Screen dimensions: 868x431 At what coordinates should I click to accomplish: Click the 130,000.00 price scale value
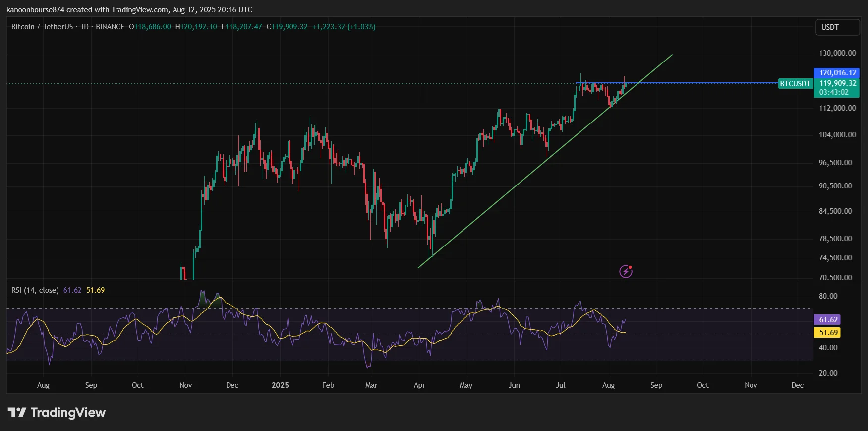pos(837,53)
